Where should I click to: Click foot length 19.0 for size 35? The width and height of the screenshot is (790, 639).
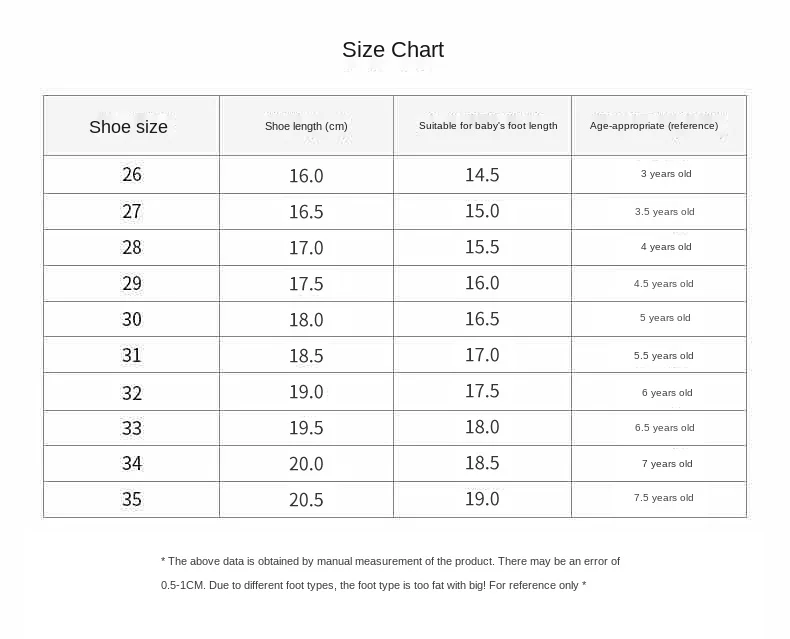tap(482, 499)
